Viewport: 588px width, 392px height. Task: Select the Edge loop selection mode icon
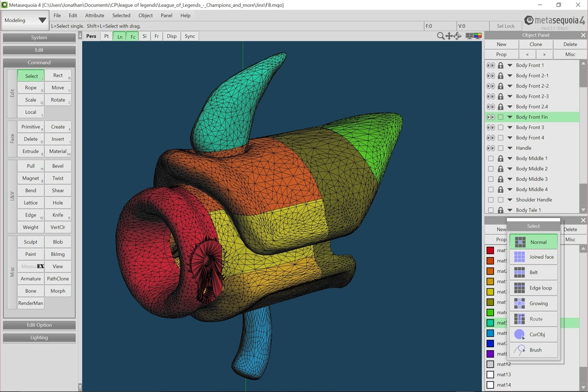[519, 288]
